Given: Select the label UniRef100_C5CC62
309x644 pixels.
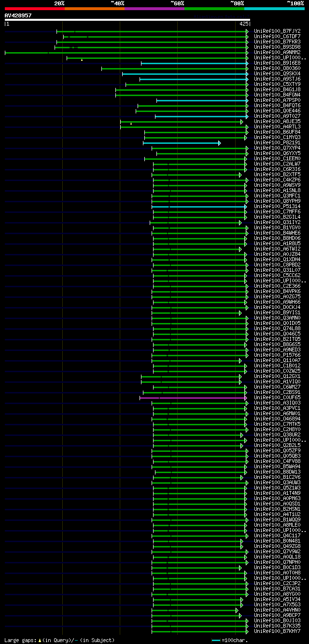Looking at the screenshot, I should (277, 276).
